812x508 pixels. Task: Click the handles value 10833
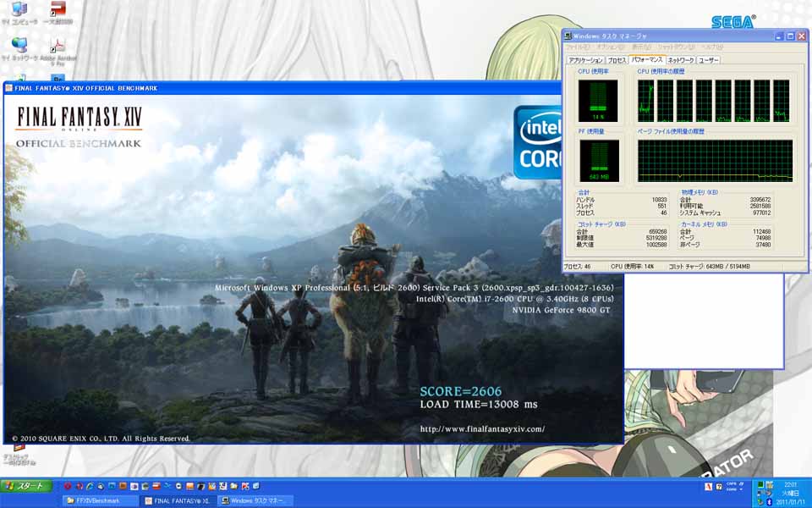659,200
